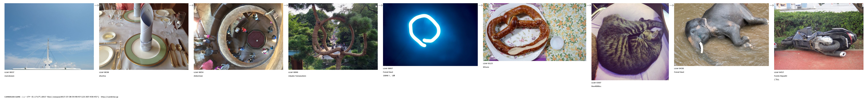Screen dimensions: 868x100
Task: Click the arrow after the twisted pine tree photo
Action: click(x=380, y=5)
